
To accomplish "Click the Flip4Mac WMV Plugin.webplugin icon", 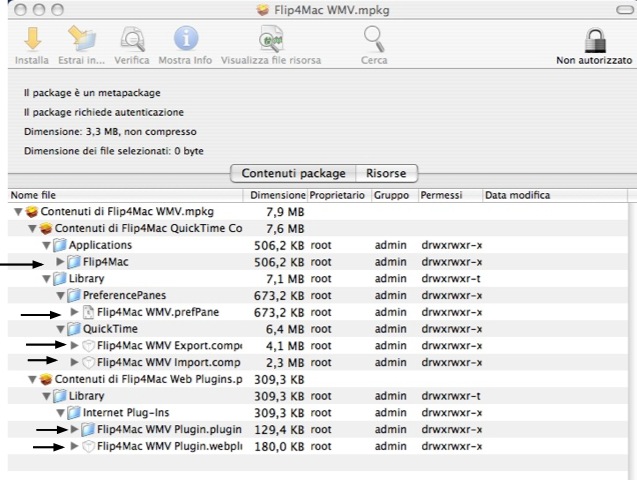I will pos(88,446).
